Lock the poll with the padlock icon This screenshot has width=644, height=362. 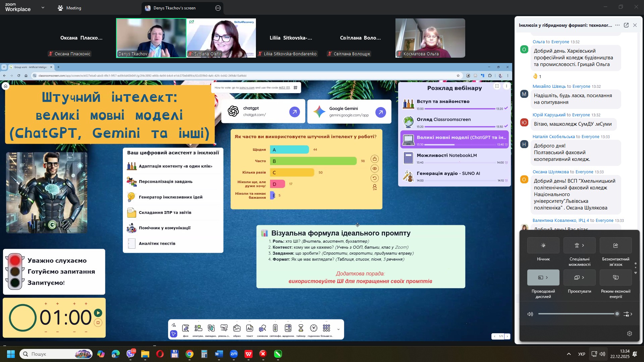click(375, 159)
